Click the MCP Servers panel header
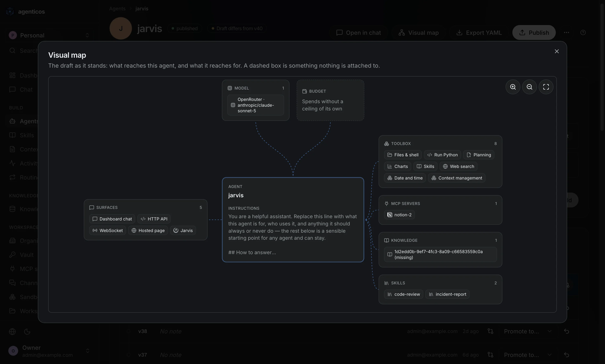 coord(440,203)
